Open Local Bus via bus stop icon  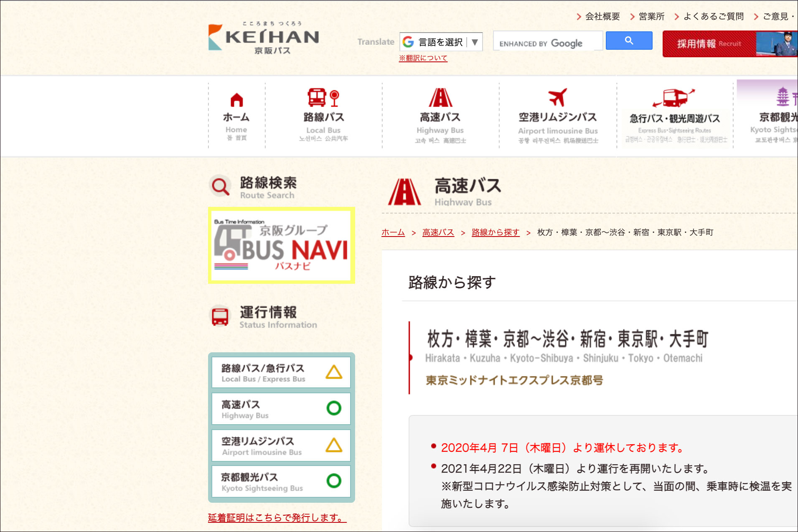(x=323, y=98)
